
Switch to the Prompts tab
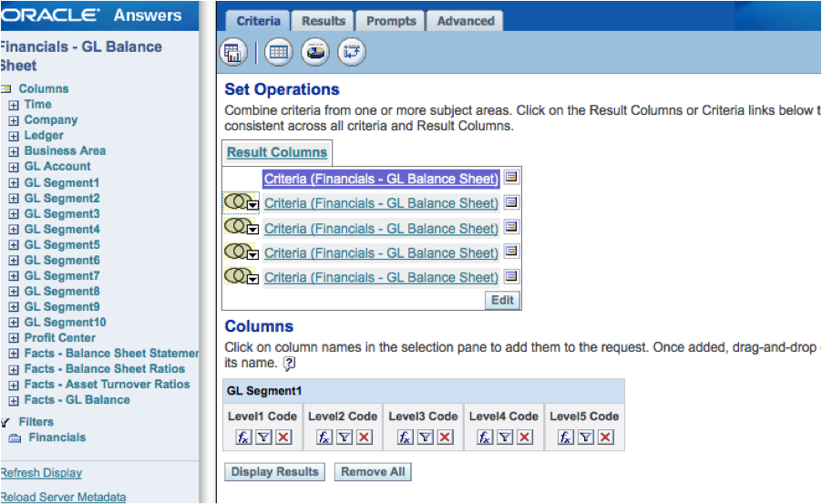pos(391,21)
